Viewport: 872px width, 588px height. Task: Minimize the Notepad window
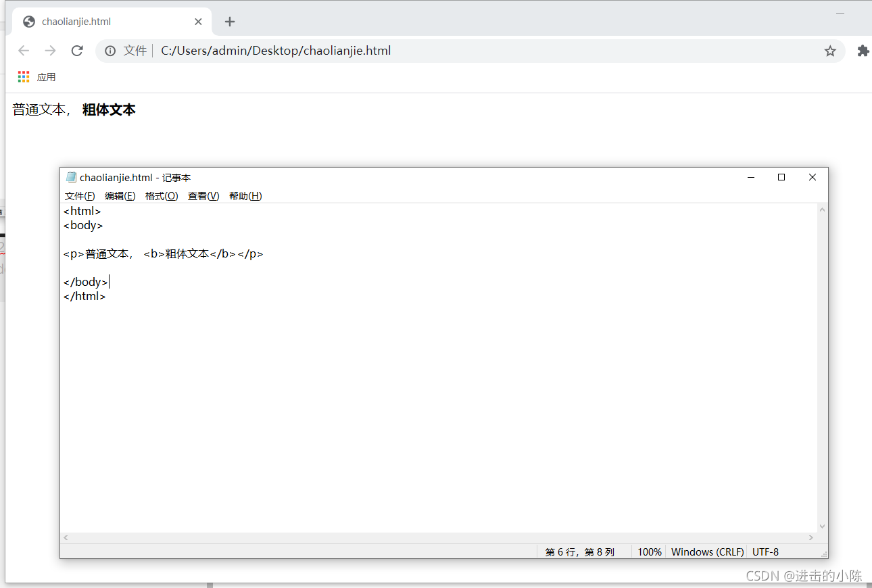(x=750, y=177)
